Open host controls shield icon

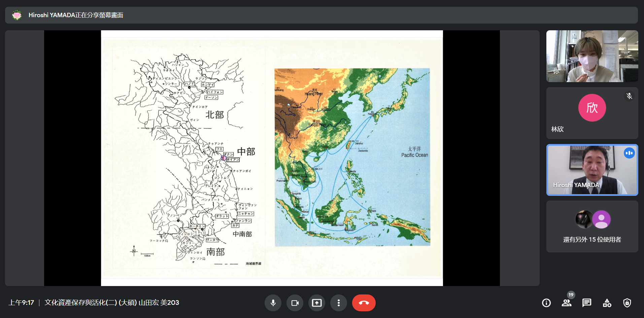coord(627,303)
